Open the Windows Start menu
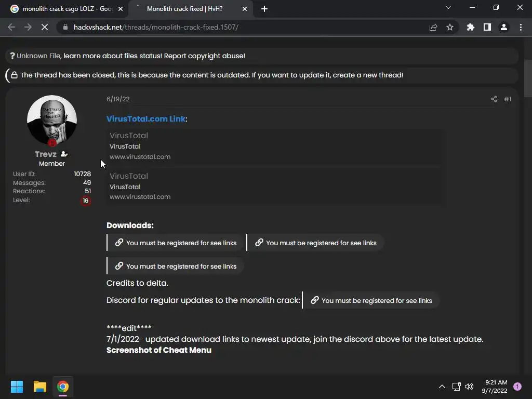The width and height of the screenshot is (532, 399). point(17,387)
